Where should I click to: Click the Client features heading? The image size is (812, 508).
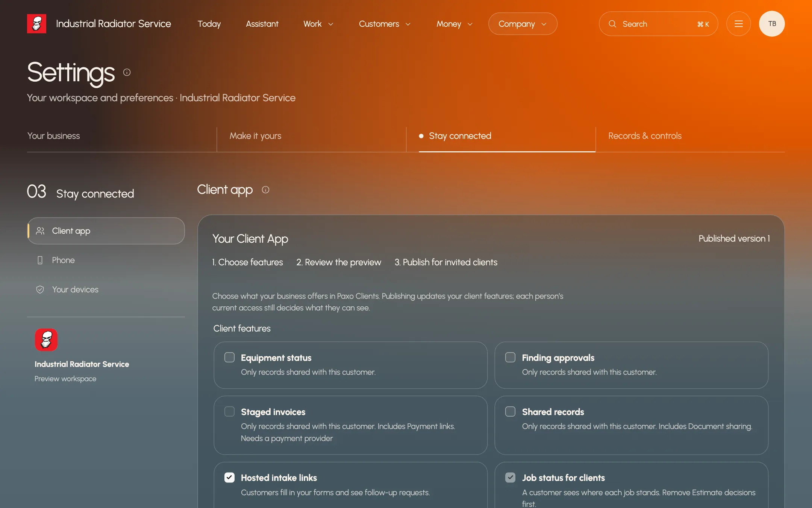click(x=242, y=329)
